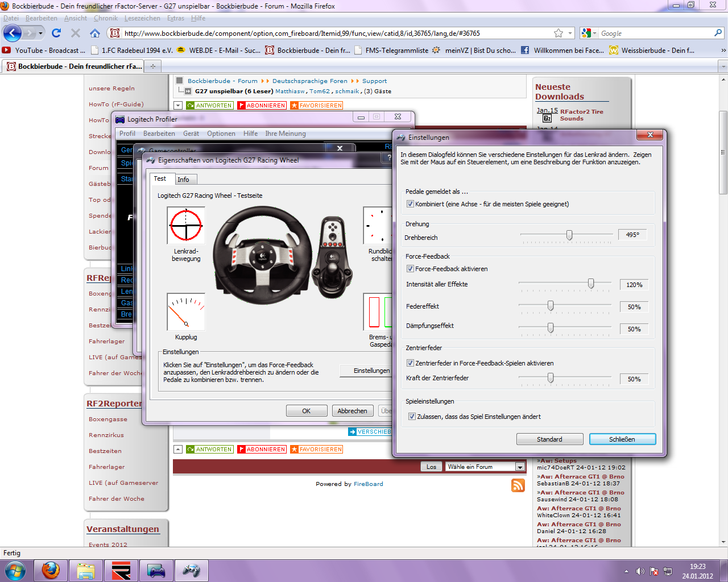Image resolution: width=728 pixels, height=582 pixels.
Task: Open the search engine selector dropdown
Action: [x=589, y=34]
